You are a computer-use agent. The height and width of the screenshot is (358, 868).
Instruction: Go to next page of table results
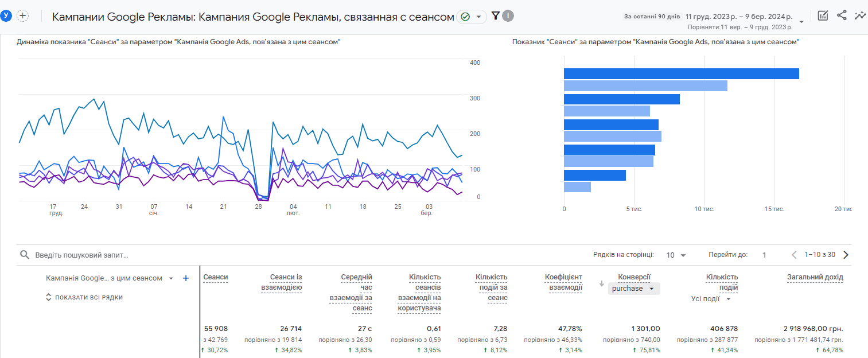tap(846, 255)
